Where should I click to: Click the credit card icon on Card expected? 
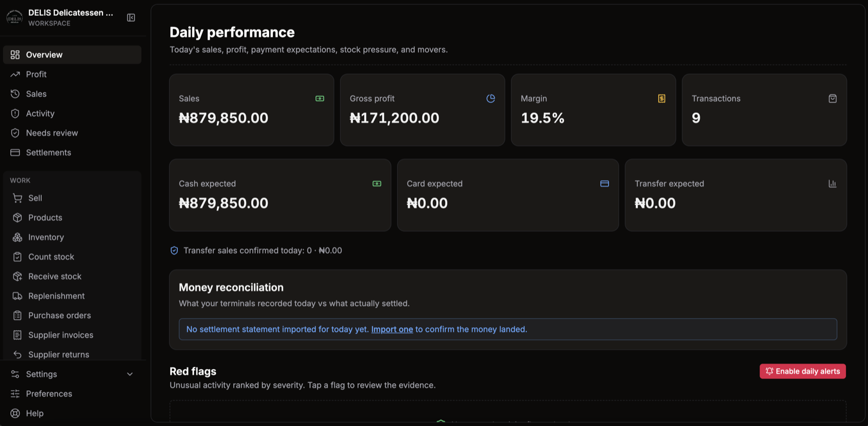(604, 184)
